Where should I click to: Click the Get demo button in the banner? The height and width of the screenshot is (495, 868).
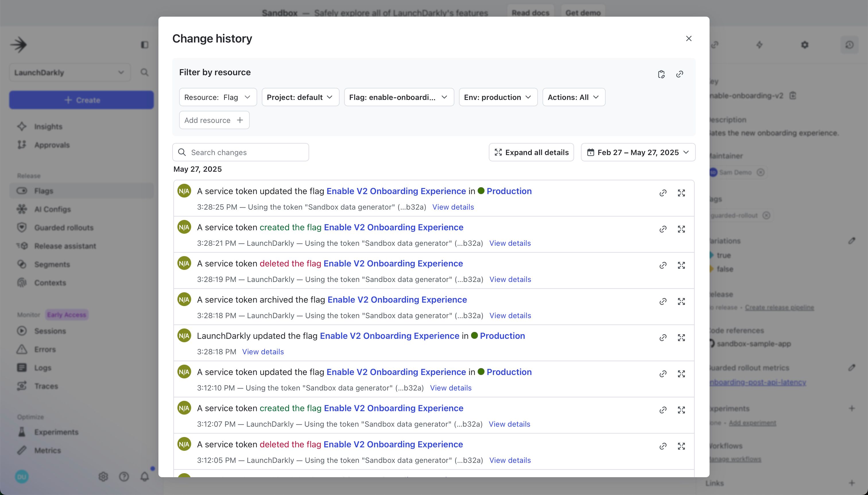(583, 13)
